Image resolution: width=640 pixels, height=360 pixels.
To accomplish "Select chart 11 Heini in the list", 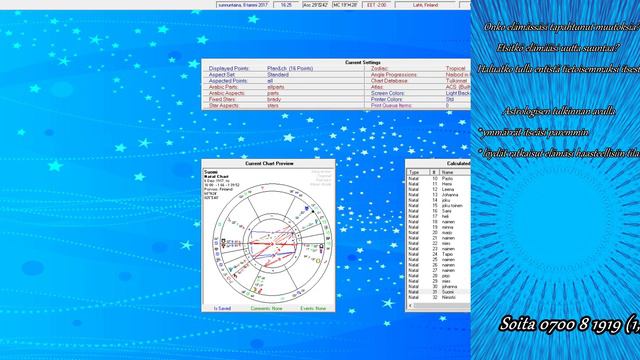I will point(439,184).
